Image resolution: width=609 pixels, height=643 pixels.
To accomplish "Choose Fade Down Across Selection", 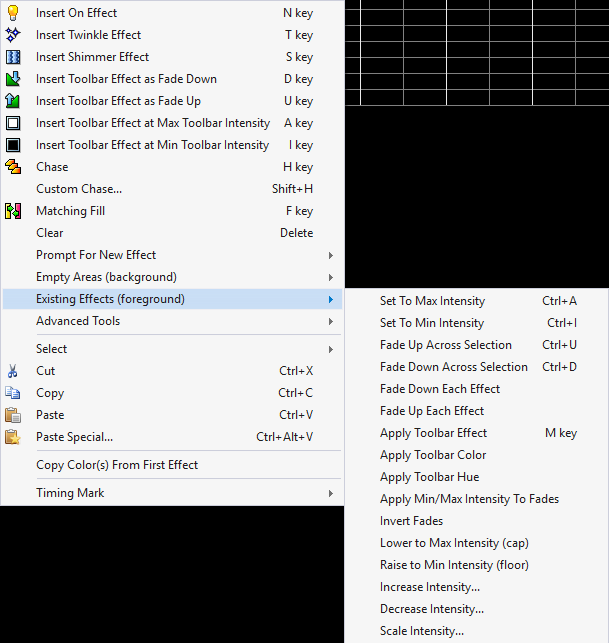I will (477, 367).
